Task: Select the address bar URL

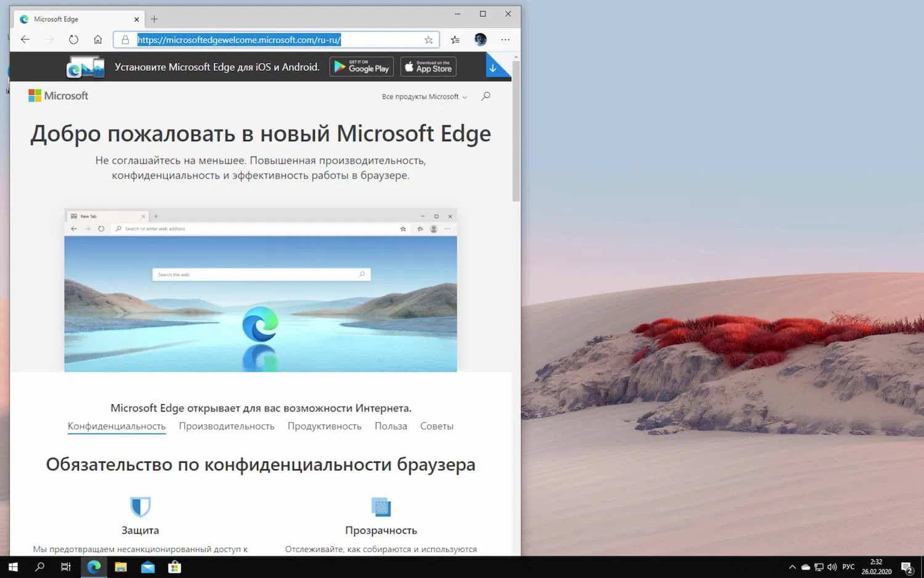Action: pyautogui.click(x=239, y=39)
